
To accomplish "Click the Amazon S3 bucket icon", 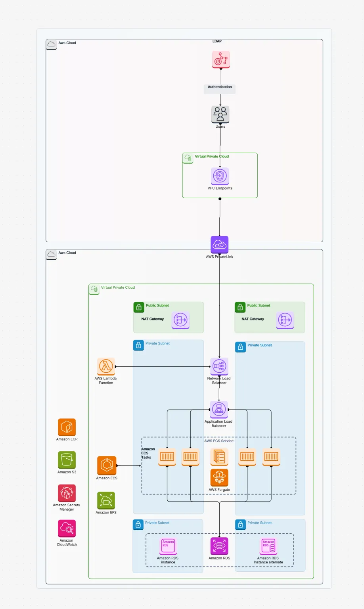I will [x=67, y=460].
